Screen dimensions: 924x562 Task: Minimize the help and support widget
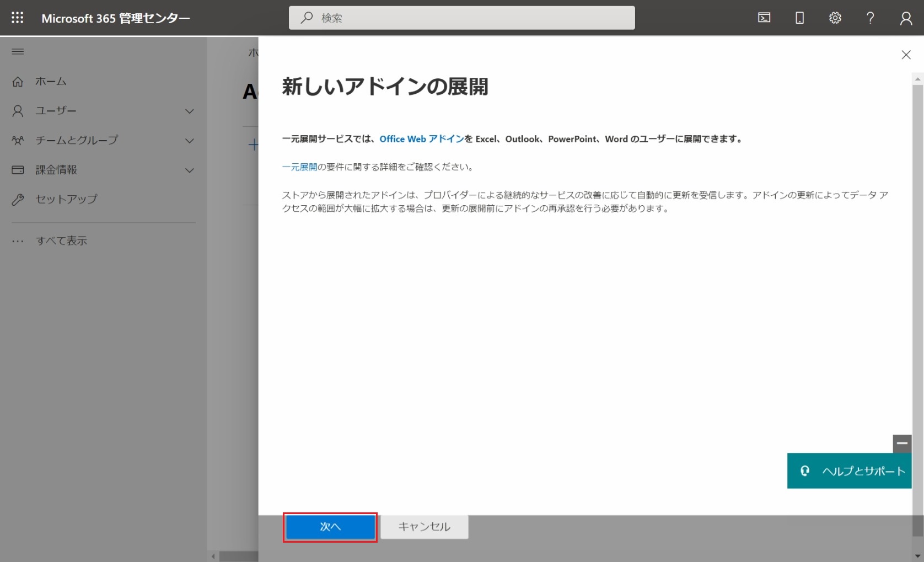(x=902, y=443)
